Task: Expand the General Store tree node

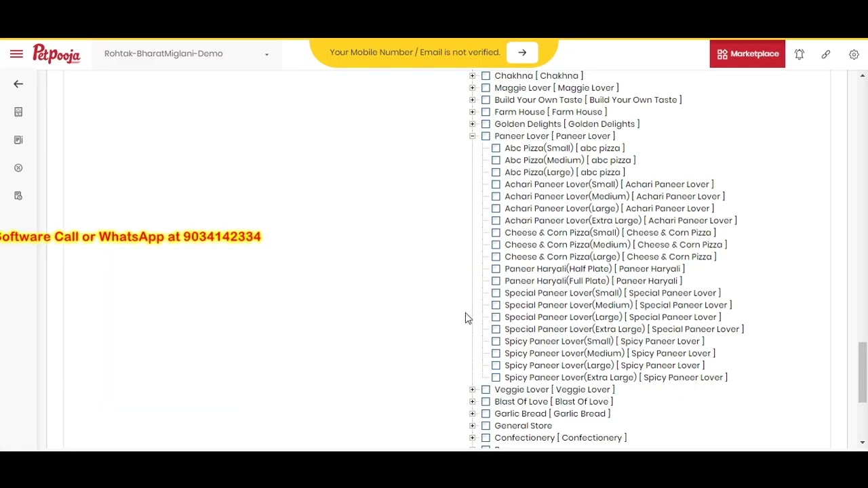Action: 473,426
